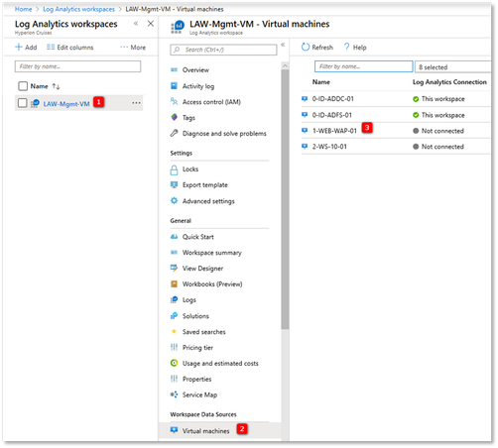This screenshot has width=498, height=448.
Task: Click Log Analytics workspaces breadcrumb link
Action: point(78,9)
